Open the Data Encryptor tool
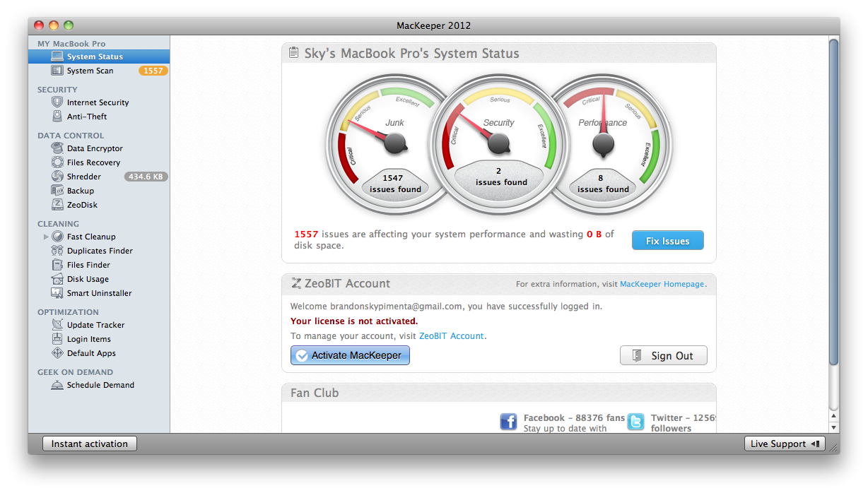 [x=99, y=148]
